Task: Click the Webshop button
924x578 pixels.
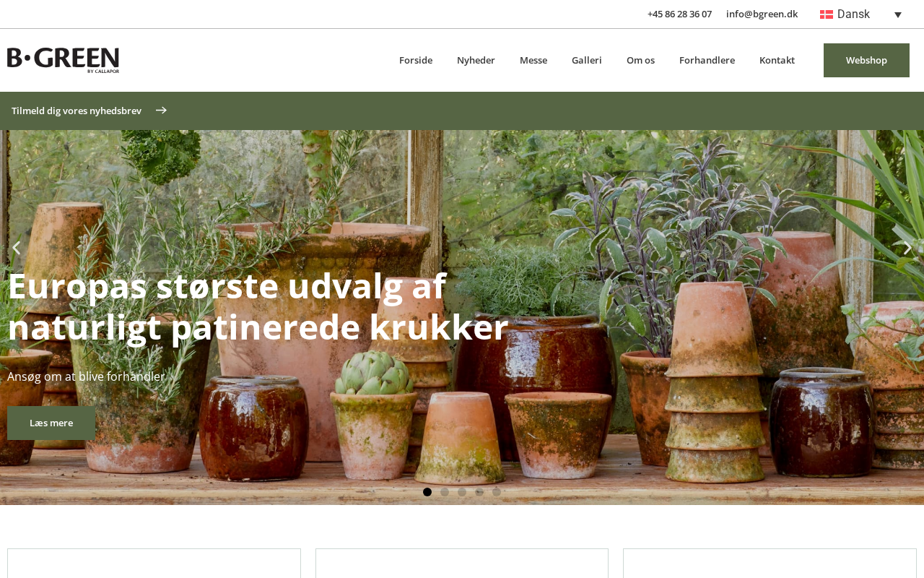Action: (866, 60)
